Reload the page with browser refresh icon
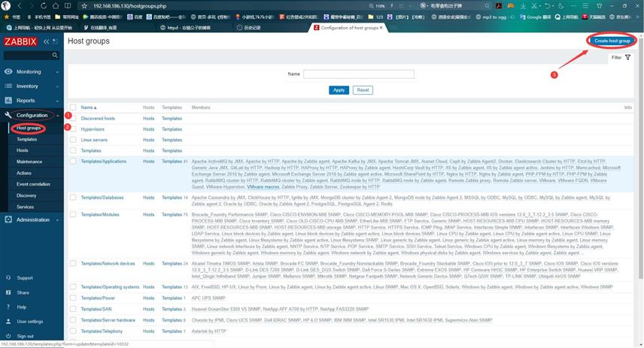 [44, 6]
